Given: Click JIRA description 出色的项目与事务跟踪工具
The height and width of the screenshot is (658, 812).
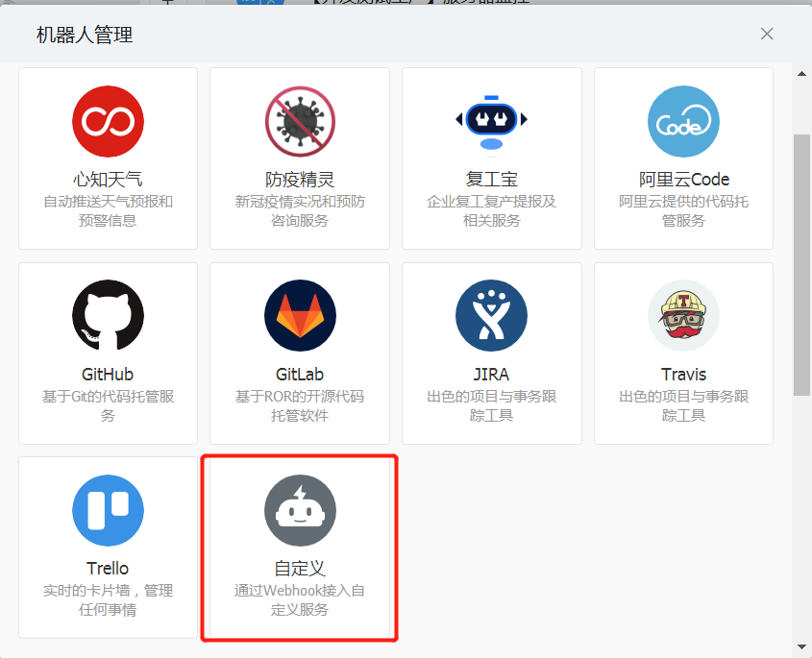Looking at the screenshot, I should click(x=491, y=405).
